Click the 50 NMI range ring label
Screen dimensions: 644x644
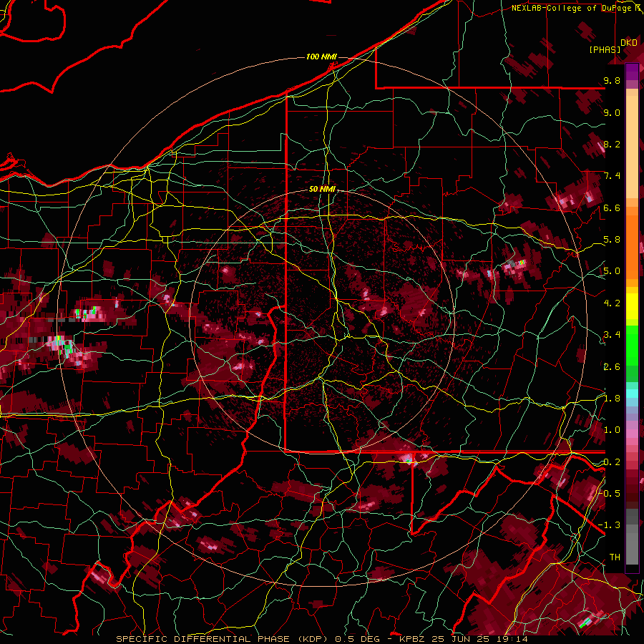click(323, 190)
